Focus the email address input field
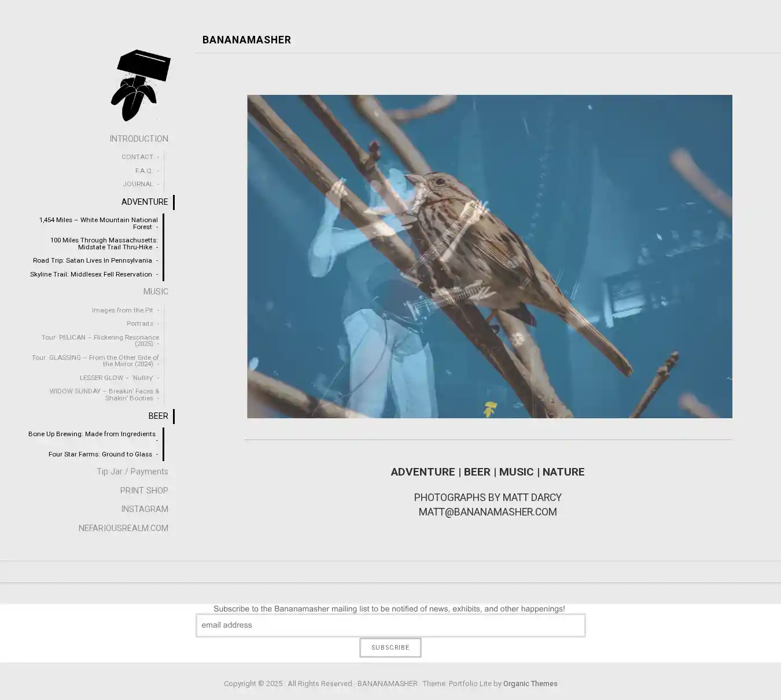 coord(390,625)
